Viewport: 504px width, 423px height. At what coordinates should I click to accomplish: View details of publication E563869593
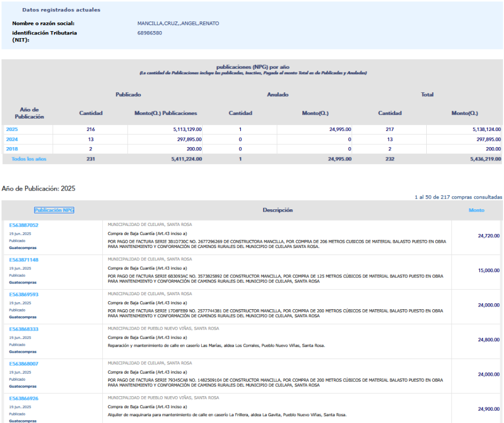point(24,295)
